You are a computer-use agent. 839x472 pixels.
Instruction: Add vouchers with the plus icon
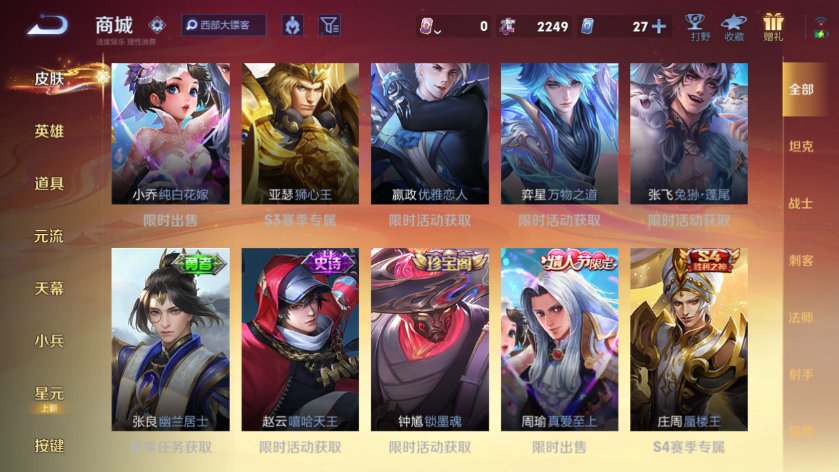tap(659, 26)
